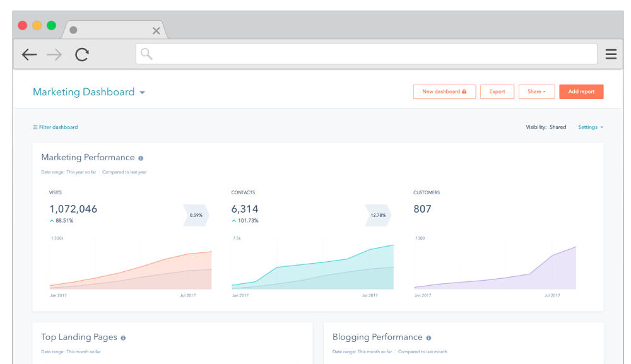
Task: Click the Top Landing Pages info icon
Action: (x=123, y=338)
